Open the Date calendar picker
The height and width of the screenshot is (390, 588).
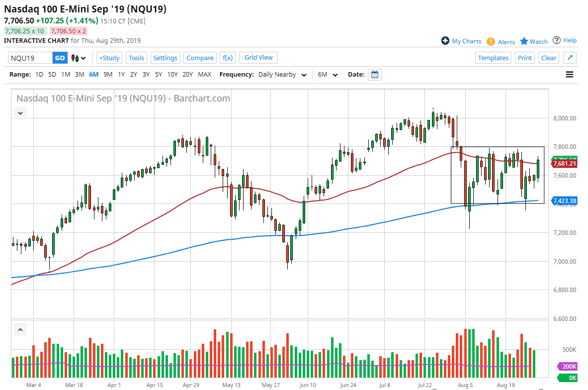(374, 74)
